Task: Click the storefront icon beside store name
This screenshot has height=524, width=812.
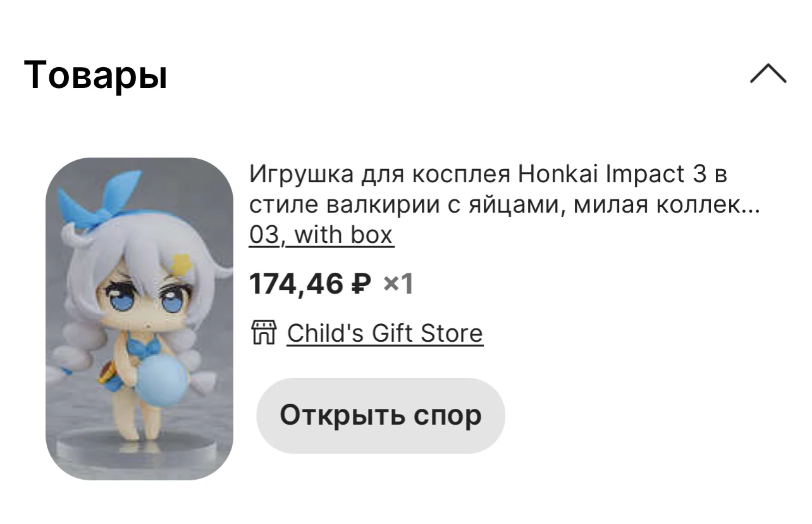Action: pos(263,332)
